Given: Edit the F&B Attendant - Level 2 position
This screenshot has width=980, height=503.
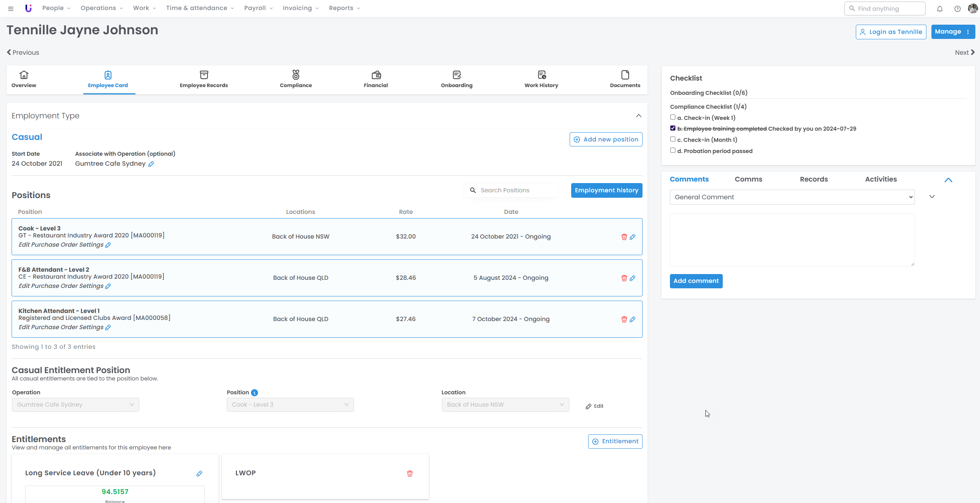Looking at the screenshot, I should pyautogui.click(x=633, y=278).
